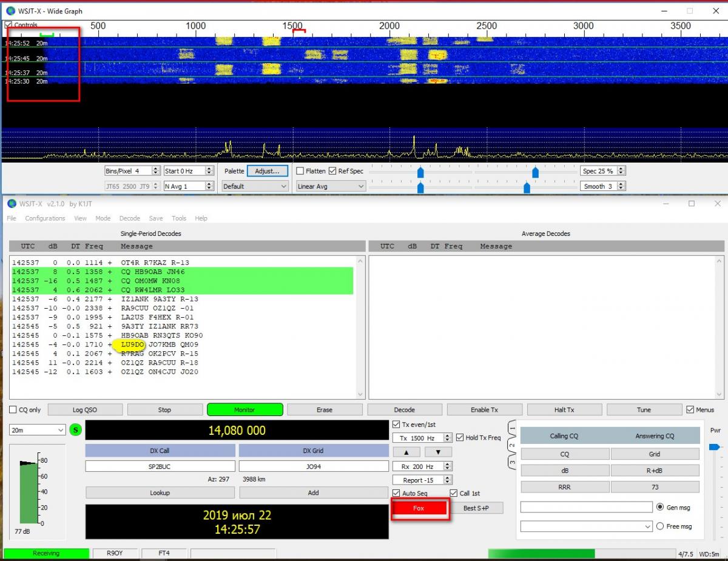The width and height of the screenshot is (728, 561).
Task: Click the DX Call field containing SP2BUC
Action: click(x=160, y=466)
